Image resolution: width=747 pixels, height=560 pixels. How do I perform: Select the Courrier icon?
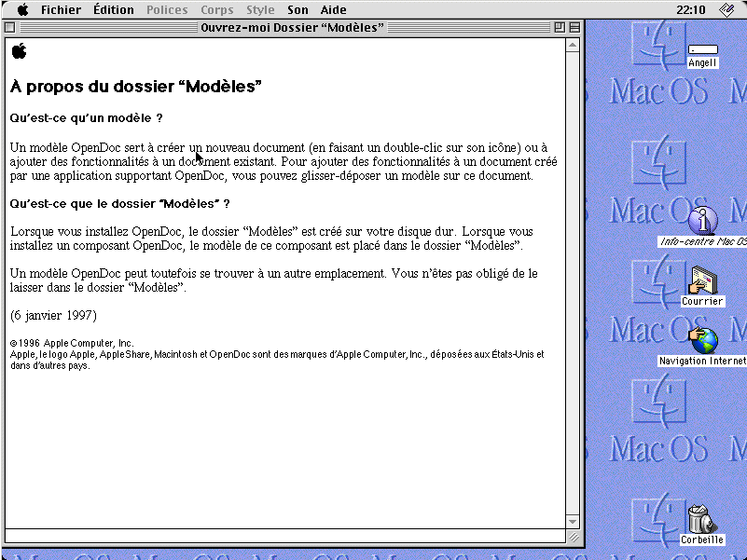coord(702,280)
